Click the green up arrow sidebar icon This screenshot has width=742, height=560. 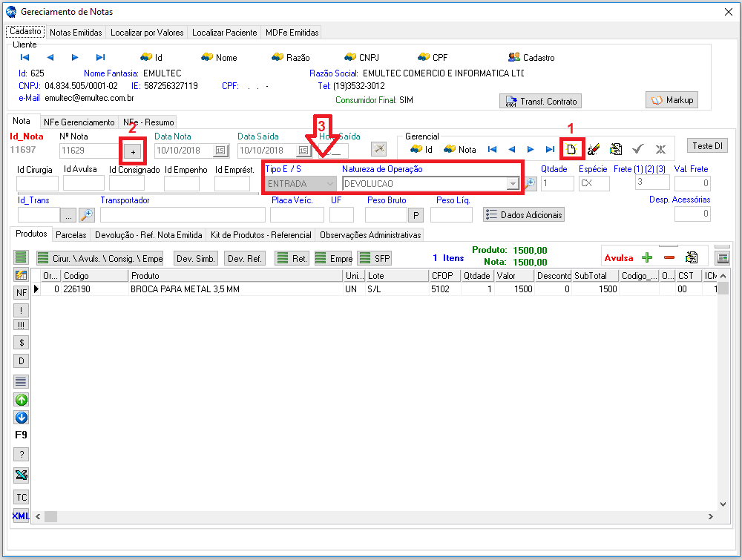click(x=22, y=400)
